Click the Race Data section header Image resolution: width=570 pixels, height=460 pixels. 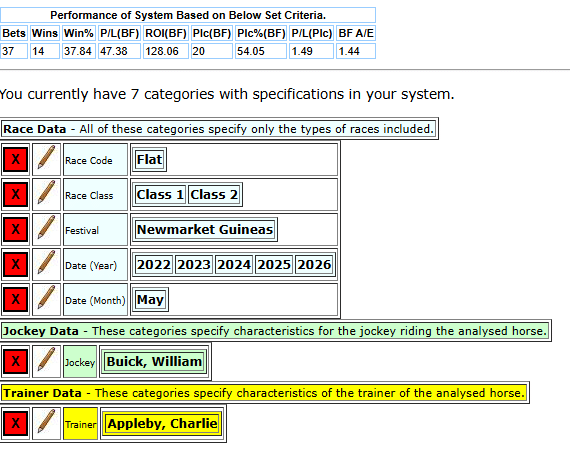(219, 129)
